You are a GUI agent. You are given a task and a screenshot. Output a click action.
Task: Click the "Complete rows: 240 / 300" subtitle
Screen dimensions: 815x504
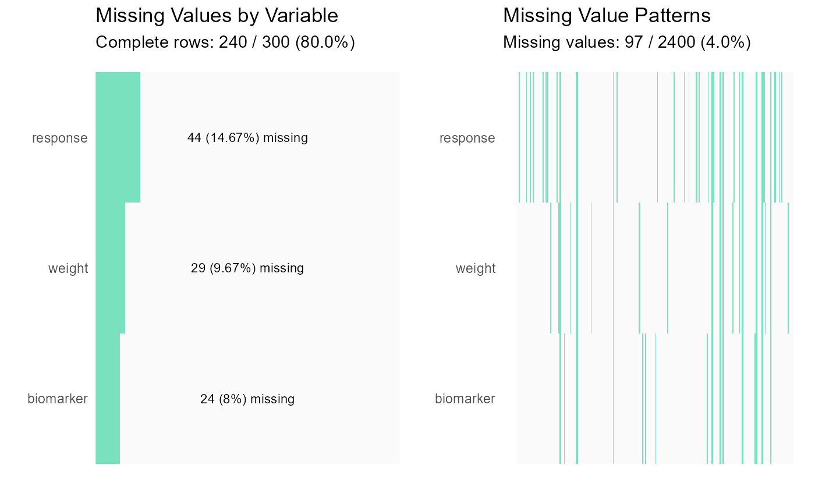pos(225,42)
